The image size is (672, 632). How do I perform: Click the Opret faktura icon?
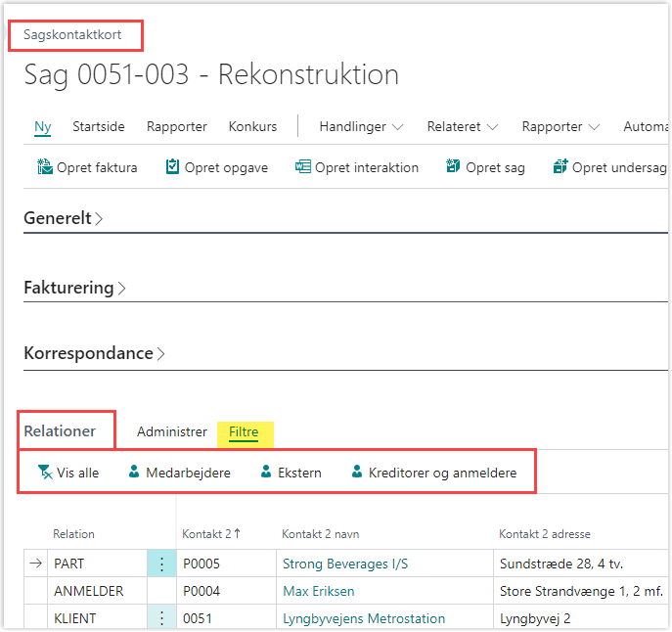45,167
